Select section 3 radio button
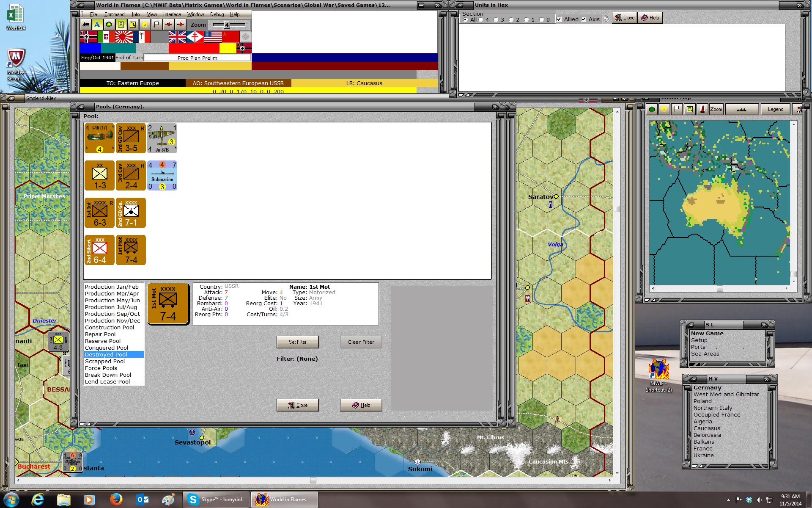Image resolution: width=812 pixels, height=508 pixels. 496,19
